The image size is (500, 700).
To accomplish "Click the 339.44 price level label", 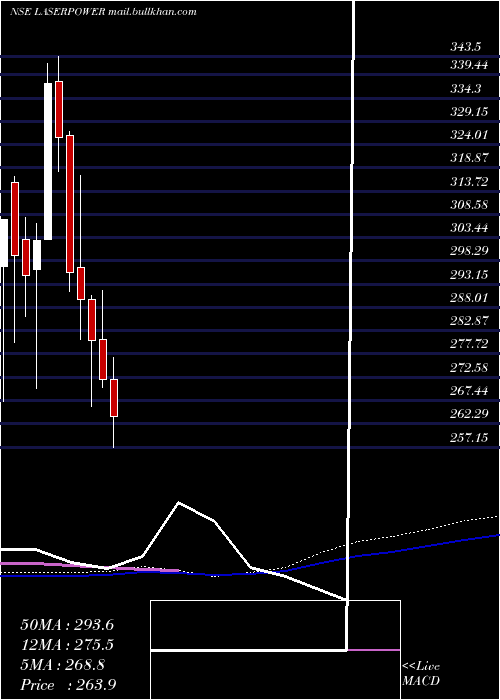I will pyautogui.click(x=469, y=66).
